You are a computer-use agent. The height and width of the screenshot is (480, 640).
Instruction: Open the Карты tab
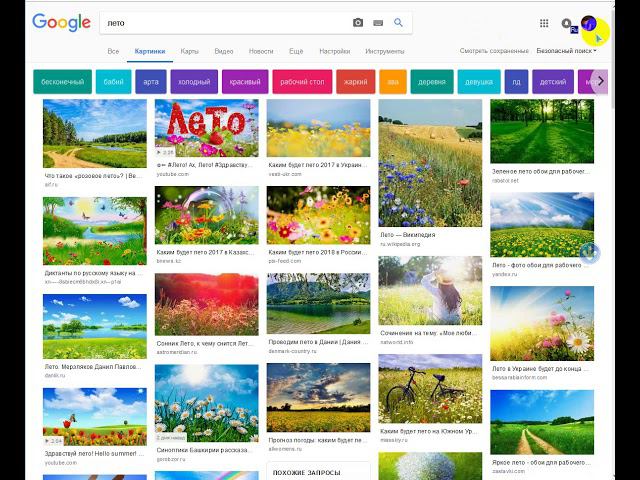[x=189, y=51]
